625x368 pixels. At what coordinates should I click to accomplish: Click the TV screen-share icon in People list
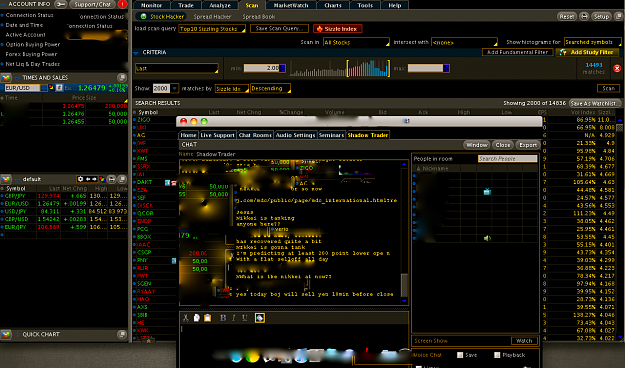click(x=487, y=192)
